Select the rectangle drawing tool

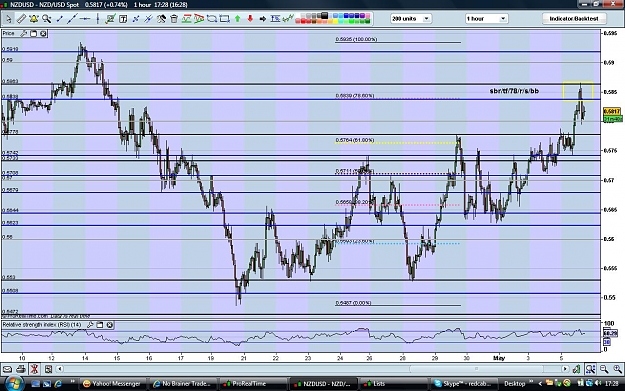coord(225,19)
